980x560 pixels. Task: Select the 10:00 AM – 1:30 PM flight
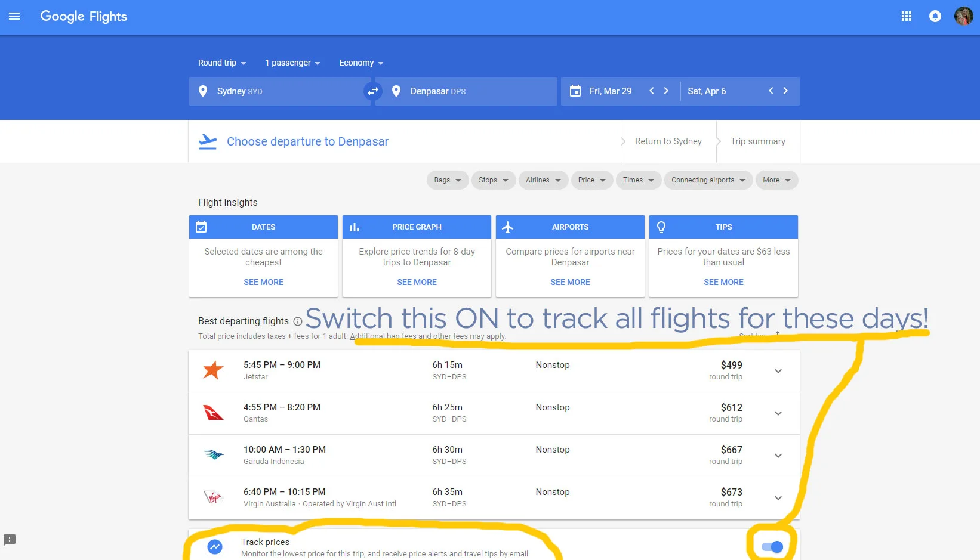[x=494, y=456]
